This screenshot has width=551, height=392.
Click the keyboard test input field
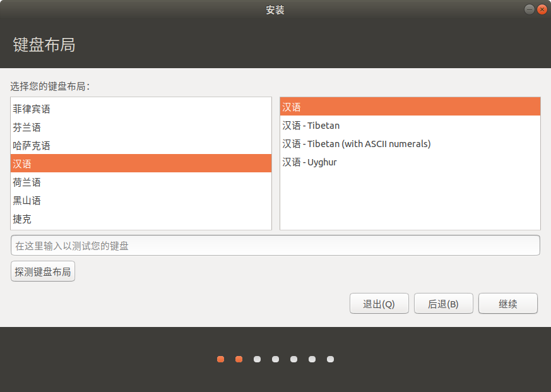point(275,246)
